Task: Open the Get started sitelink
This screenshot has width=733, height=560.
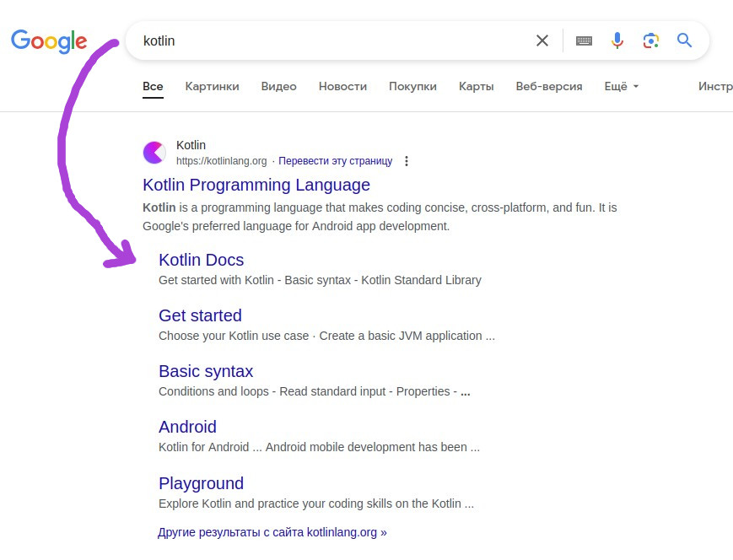Action: click(x=200, y=315)
